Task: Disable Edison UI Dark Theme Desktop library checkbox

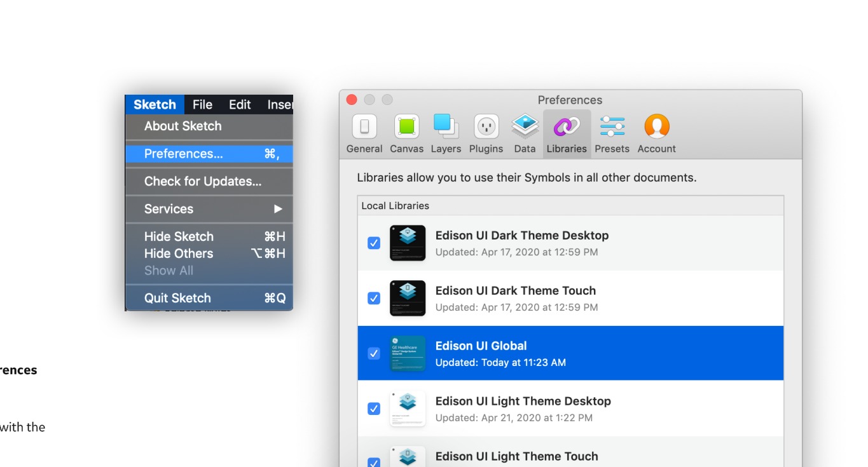Action: pyautogui.click(x=374, y=243)
